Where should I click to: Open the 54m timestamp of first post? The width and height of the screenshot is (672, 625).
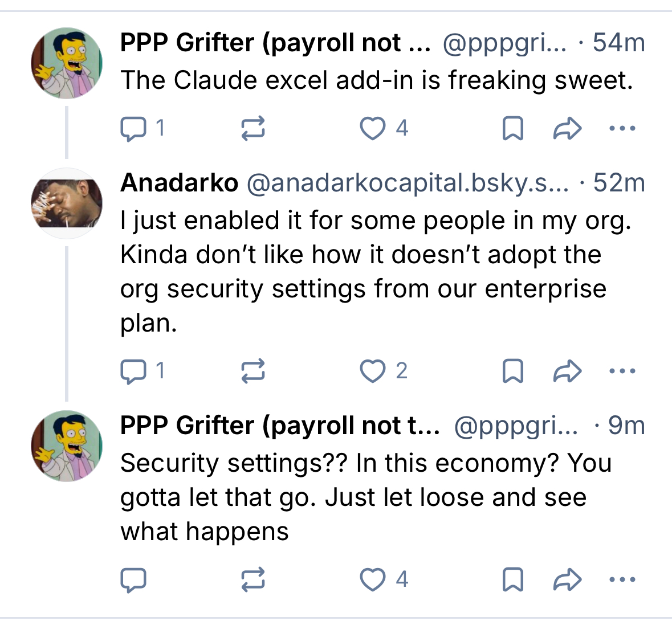pos(618,43)
